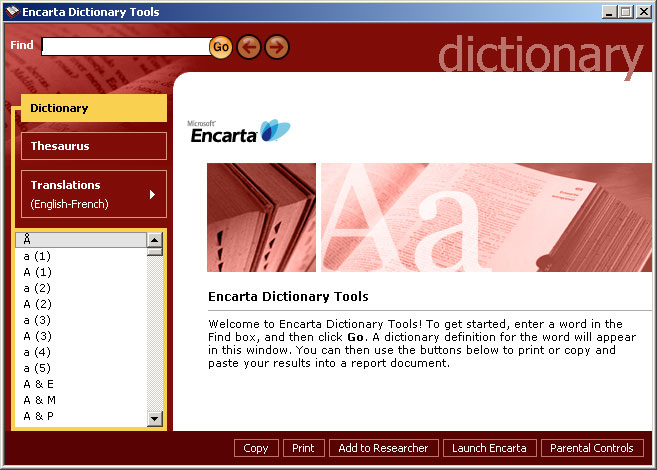Click the Aa open dictionary banner image
657x470 pixels.
486,217
